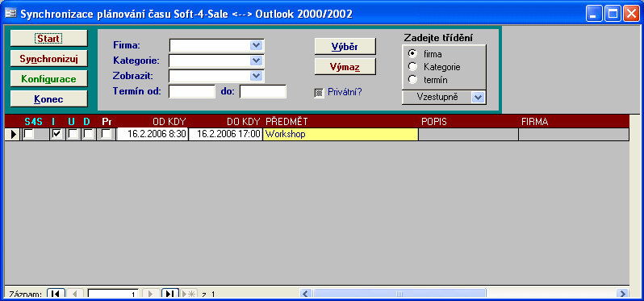Click the Termín do input field

click(263, 91)
